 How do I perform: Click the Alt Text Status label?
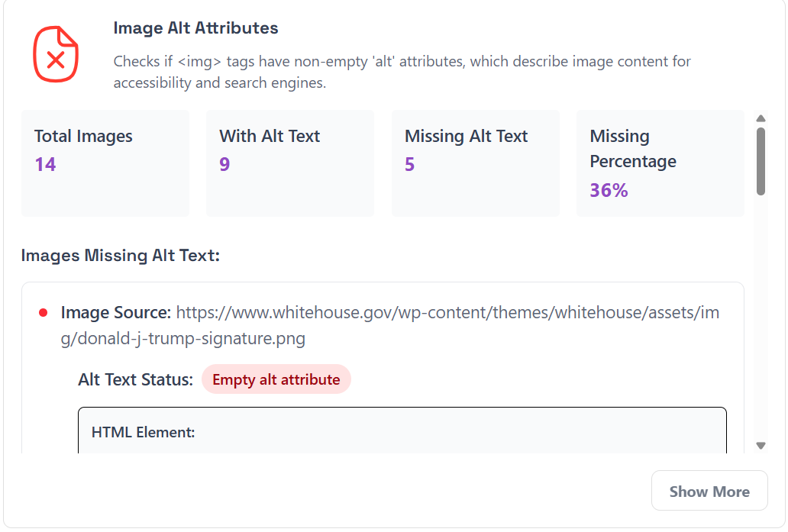tap(135, 379)
